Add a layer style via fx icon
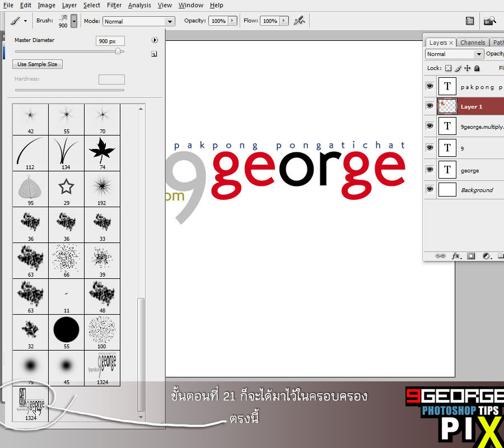The image size is (504, 448). click(456, 256)
